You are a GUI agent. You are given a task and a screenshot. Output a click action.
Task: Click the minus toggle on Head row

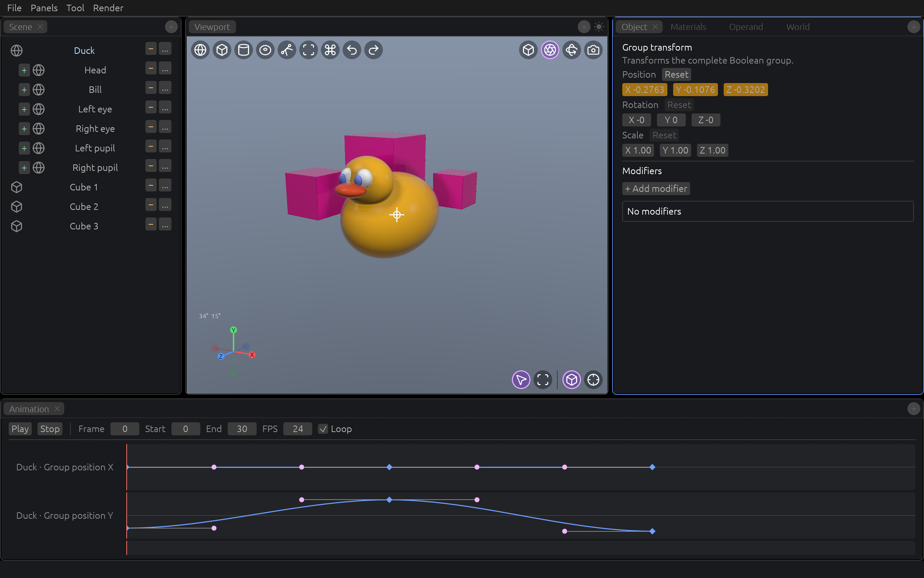151,68
